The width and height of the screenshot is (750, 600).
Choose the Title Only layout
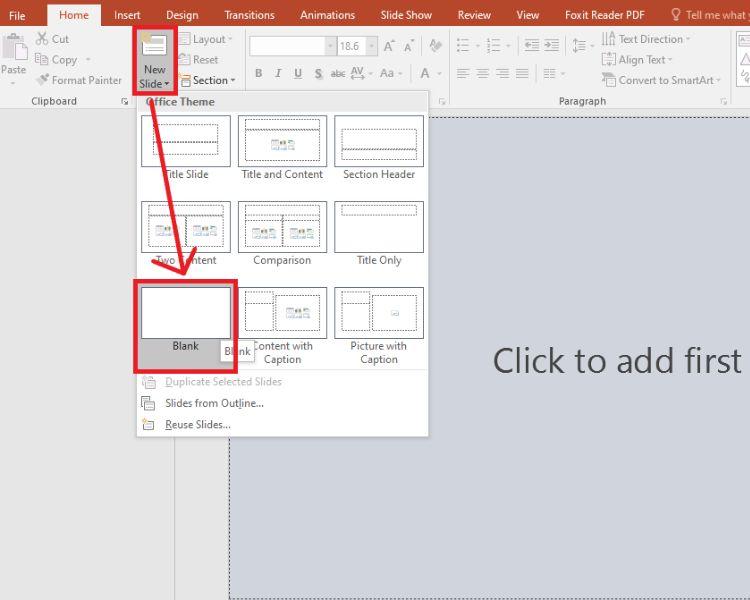pyautogui.click(x=379, y=233)
